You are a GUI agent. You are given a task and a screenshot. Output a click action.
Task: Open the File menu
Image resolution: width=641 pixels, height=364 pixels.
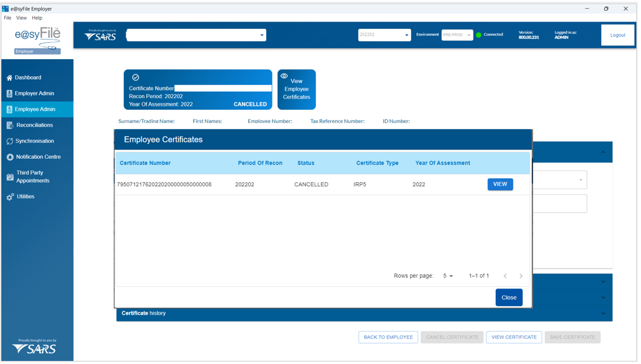[x=7, y=18]
